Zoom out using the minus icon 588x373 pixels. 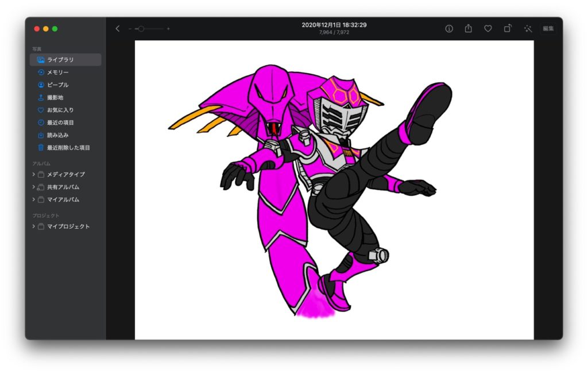[x=130, y=29]
